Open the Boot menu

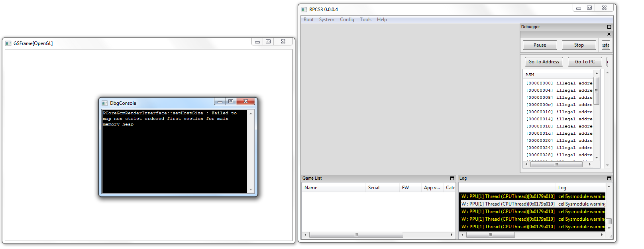tap(308, 20)
